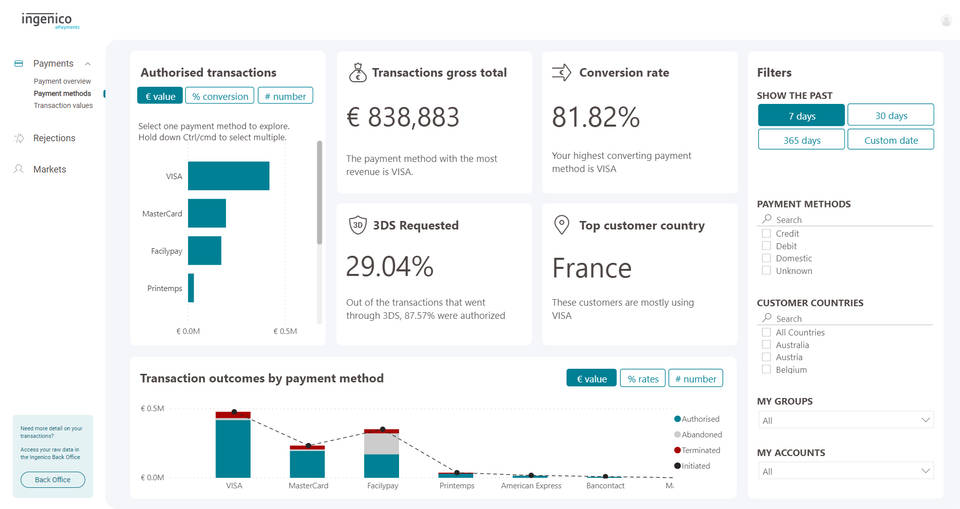Go to Rejections section

point(54,138)
